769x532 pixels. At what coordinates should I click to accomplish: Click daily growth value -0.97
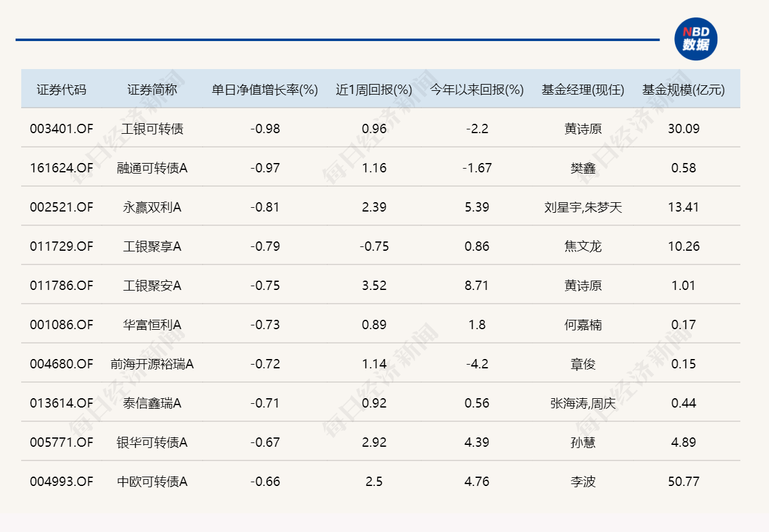point(265,168)
